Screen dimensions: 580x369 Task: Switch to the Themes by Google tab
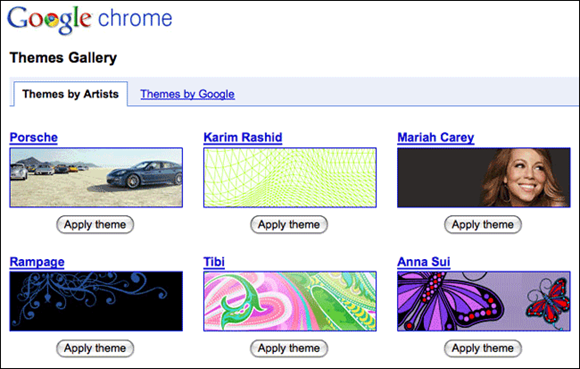187,94
